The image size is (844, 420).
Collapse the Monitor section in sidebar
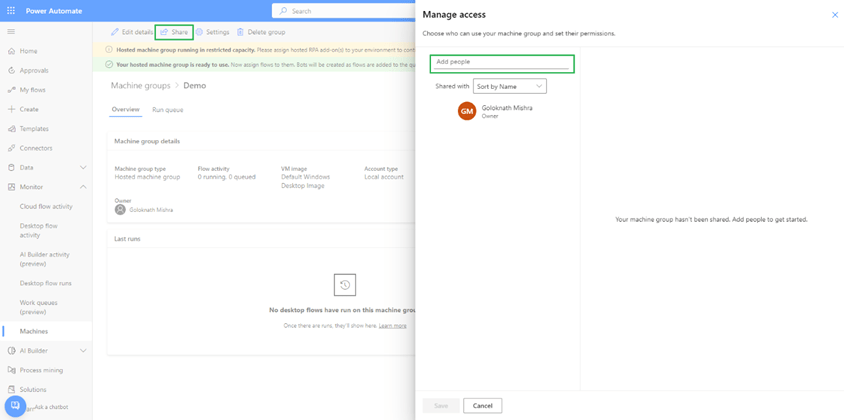pos(83,187)
